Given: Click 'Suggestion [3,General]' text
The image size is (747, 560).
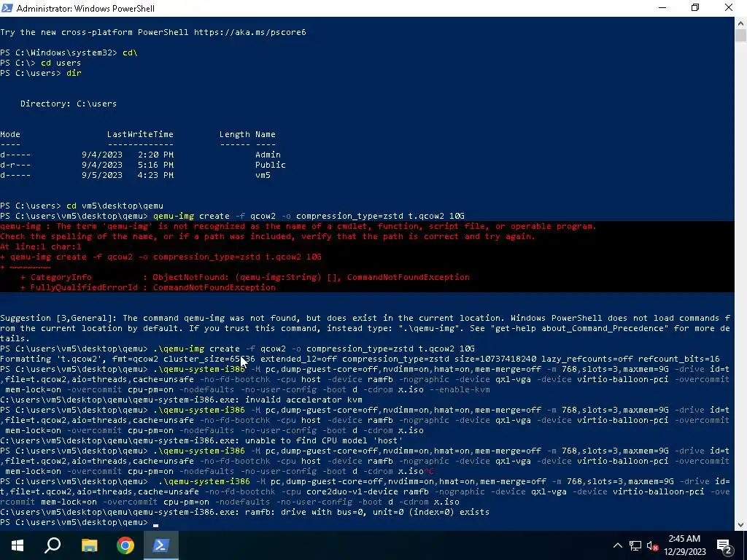Looking at the screenshot, I should (58, 318).
